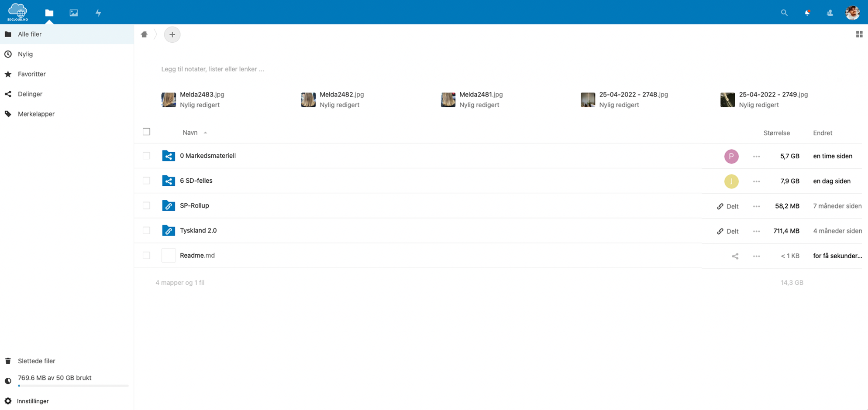Open Favoritter in the sidebar

pyautogui.click(x=31, y=74)
